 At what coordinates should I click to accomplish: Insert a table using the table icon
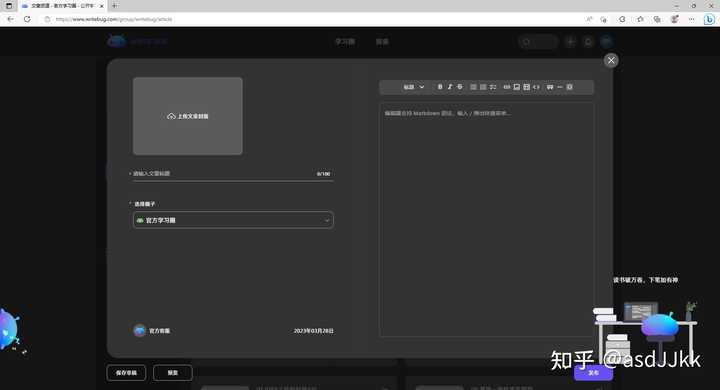(527, 87)
